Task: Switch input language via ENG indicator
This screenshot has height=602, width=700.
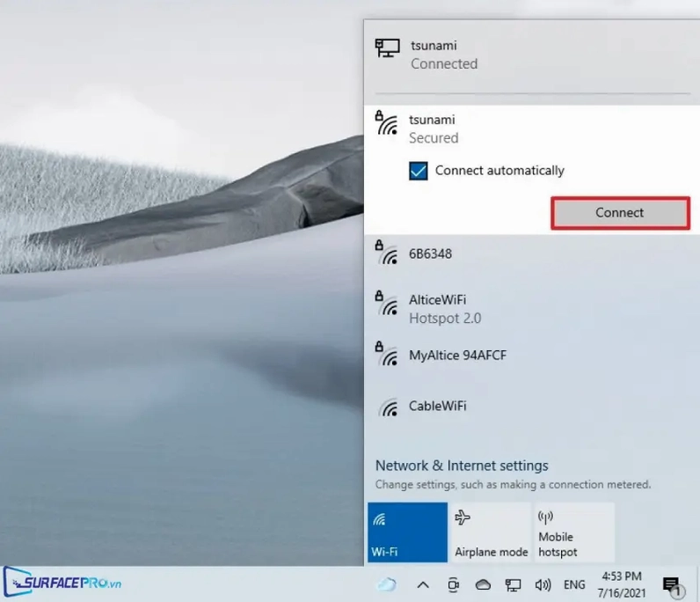Action: point(574,584)
